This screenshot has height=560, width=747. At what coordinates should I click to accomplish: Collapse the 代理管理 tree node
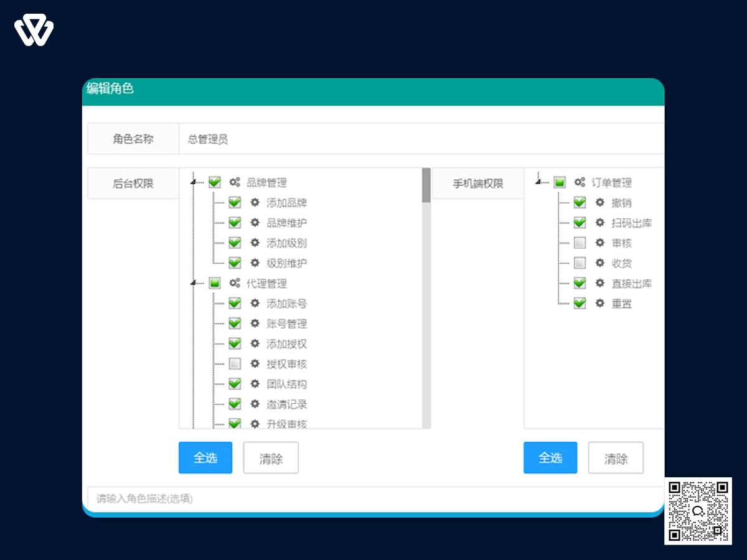194,284
